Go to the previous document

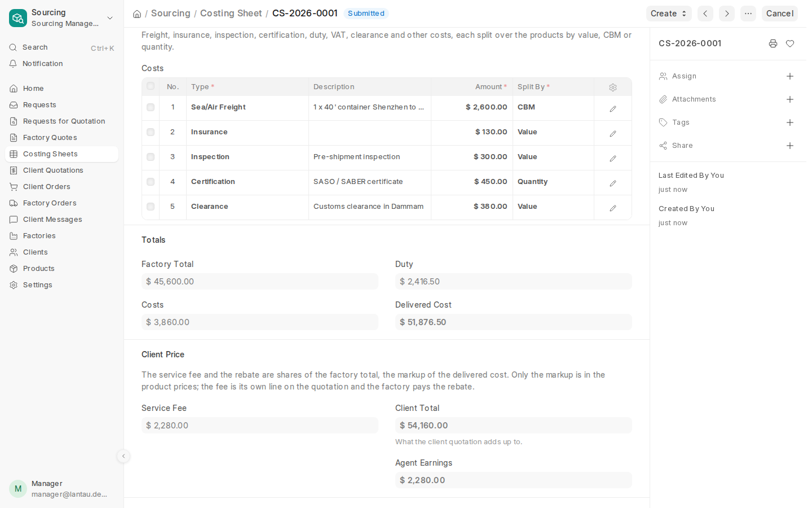coord(705,14)
